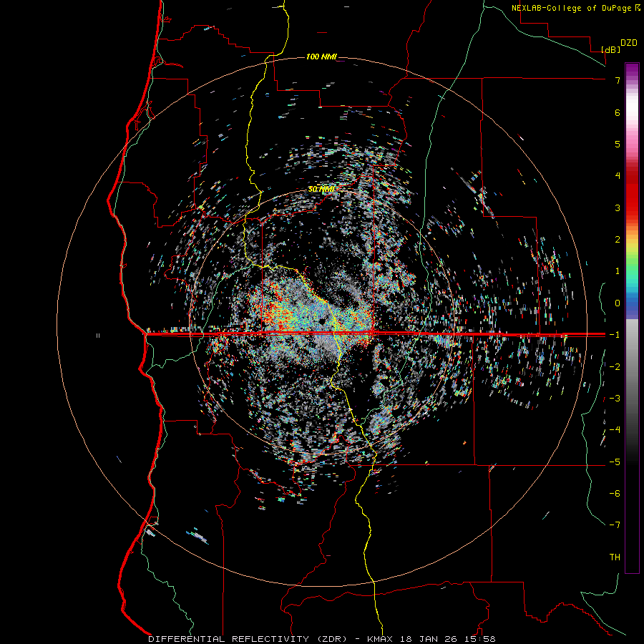Click the TH label on the legend
This screenshot has height=644, width=644.
click(615, 557)
